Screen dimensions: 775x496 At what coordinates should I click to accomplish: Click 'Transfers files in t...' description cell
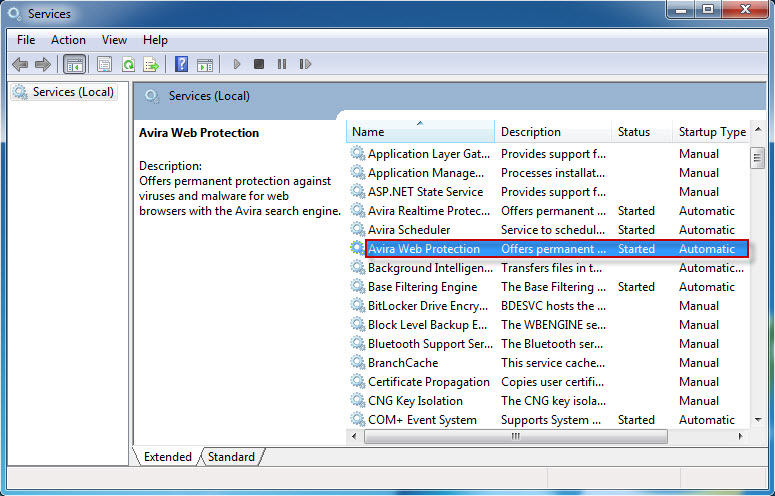(551, 268)
